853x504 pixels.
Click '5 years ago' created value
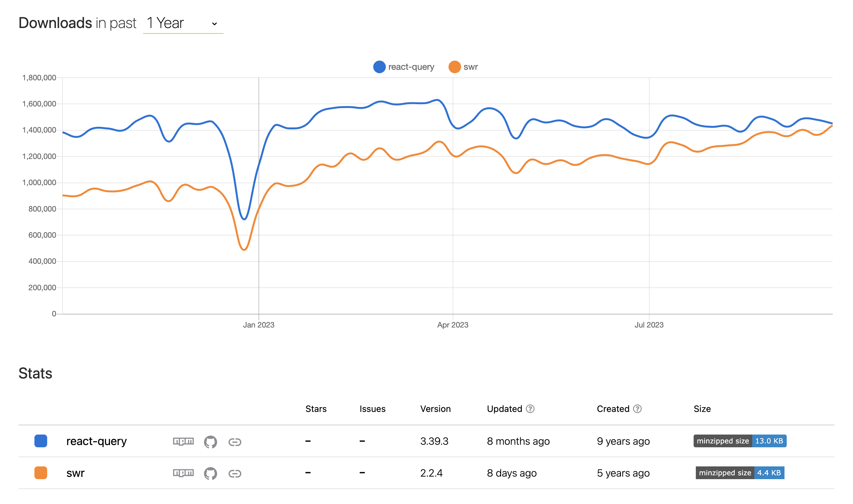tap(623, 473)
